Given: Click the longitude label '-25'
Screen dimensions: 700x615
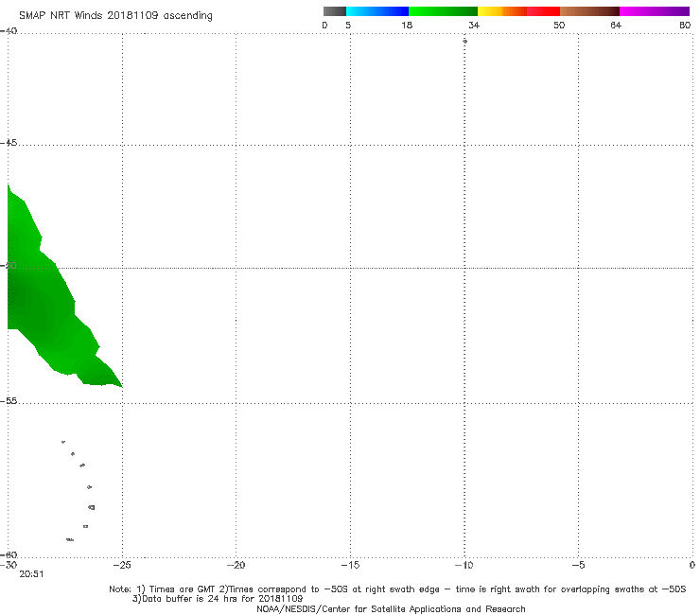Looking at the screenshot, I should [x=122, y=565].
